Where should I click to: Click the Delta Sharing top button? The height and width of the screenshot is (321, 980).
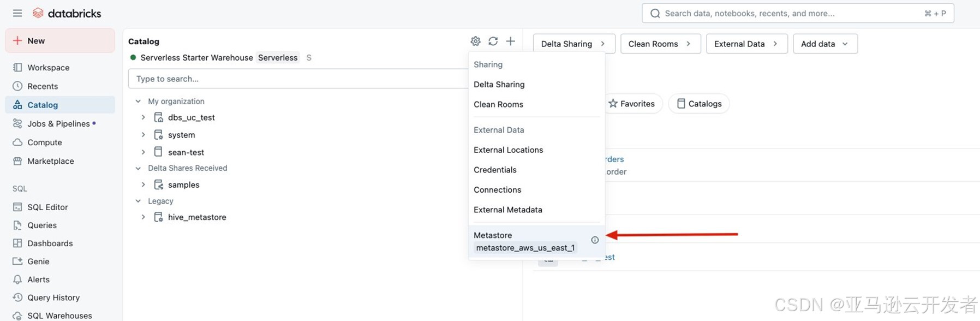click(574, 44)
